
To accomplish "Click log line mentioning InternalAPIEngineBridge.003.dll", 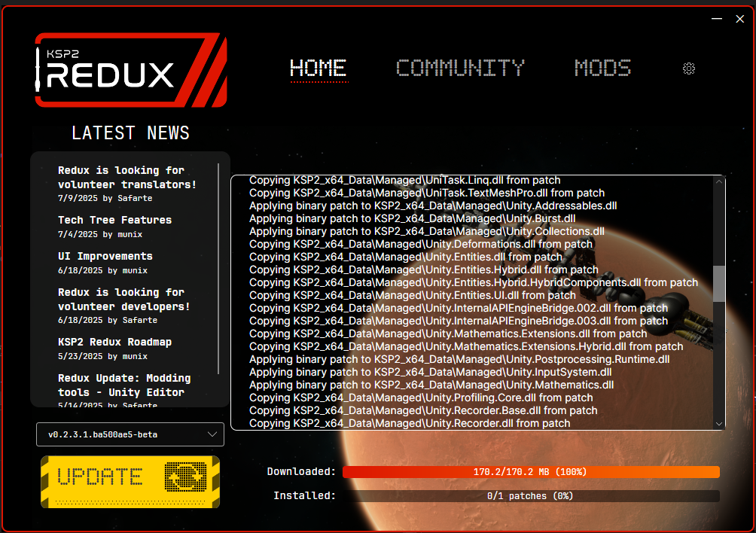I will (459, 321).
